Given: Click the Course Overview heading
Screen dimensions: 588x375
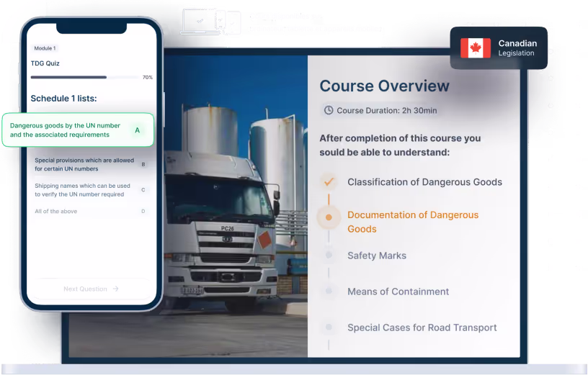Looking at the screenshot, I should [384, 86].
